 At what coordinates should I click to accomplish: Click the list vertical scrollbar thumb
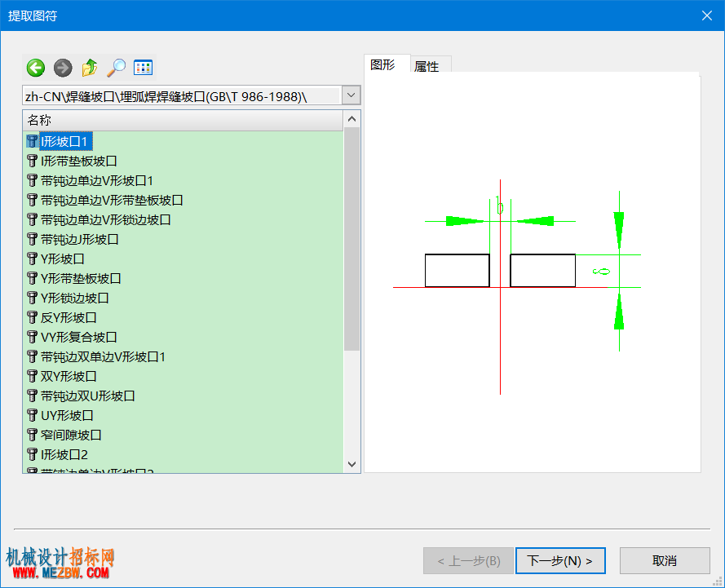tap(351, 239)
